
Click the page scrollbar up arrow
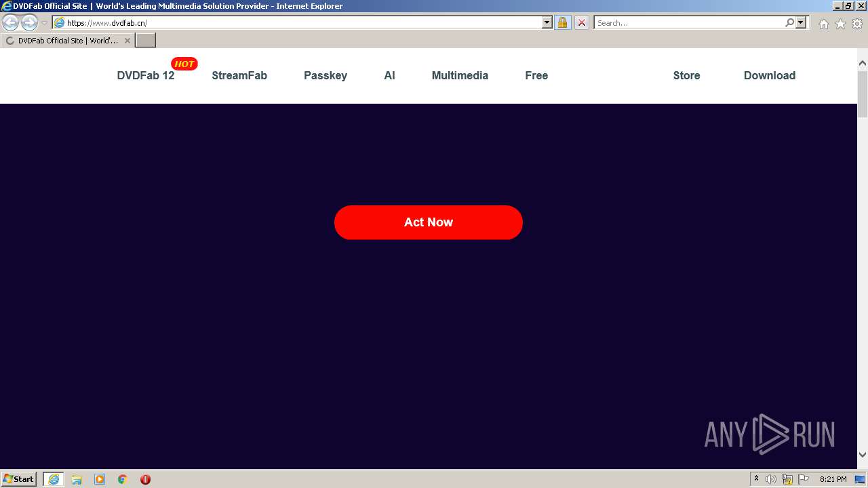pyautogui.click(x=863, y=64)
